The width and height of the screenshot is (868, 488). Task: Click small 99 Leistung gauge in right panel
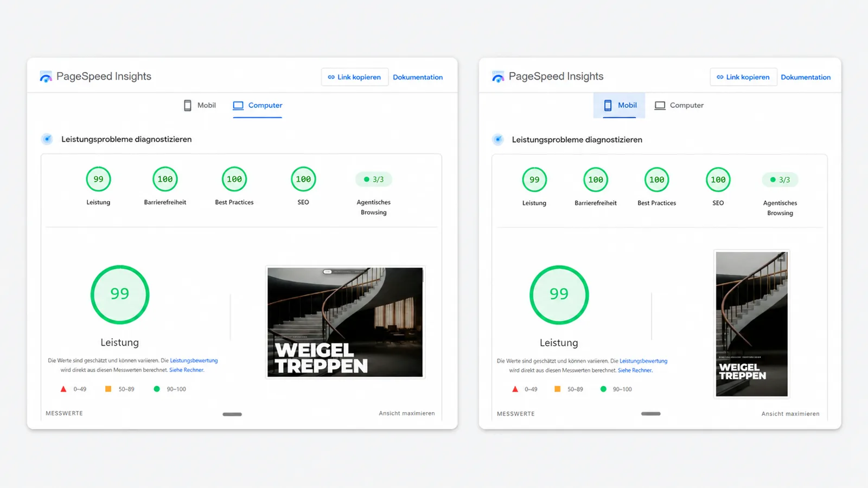pos(534,180)
